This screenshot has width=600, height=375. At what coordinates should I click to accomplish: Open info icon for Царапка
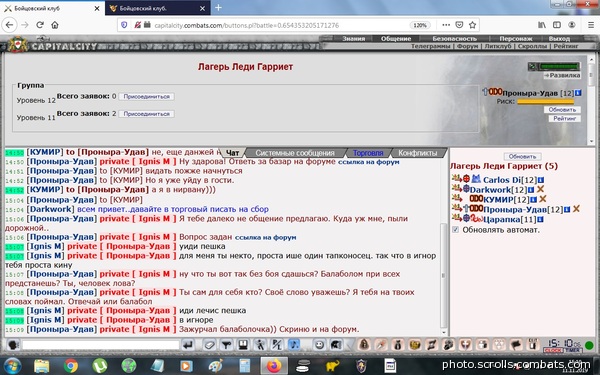tap(540, 220)
